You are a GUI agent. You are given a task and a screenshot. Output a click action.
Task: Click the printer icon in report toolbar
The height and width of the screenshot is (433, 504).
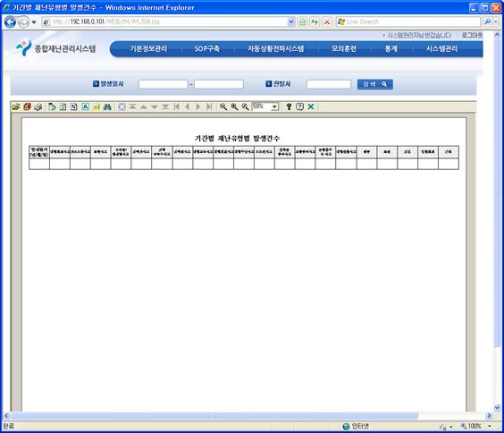pyautogui.click(x=38, y=106)
